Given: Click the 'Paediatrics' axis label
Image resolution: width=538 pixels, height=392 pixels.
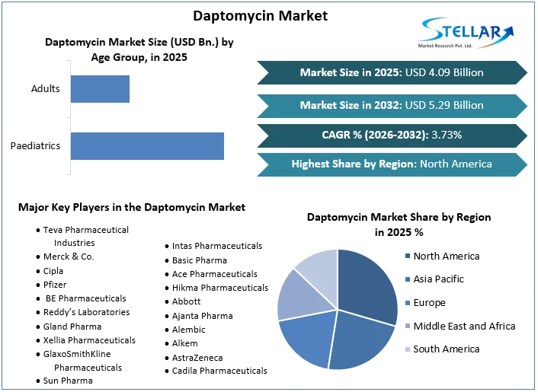Looking at the screenshot, I should pyautogui.click(x=35, y=146).
